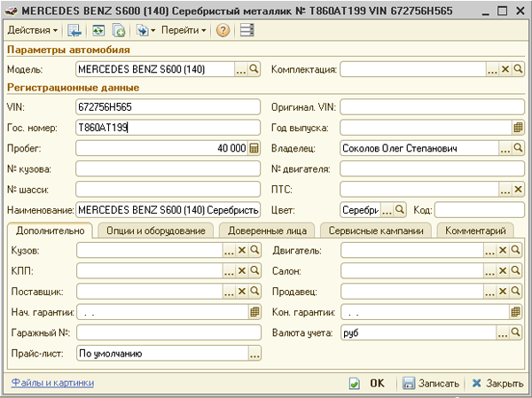The height and width of the screenshot is (398, 532).
Task: Click the № двигателя input field
Action: [433, 169]
